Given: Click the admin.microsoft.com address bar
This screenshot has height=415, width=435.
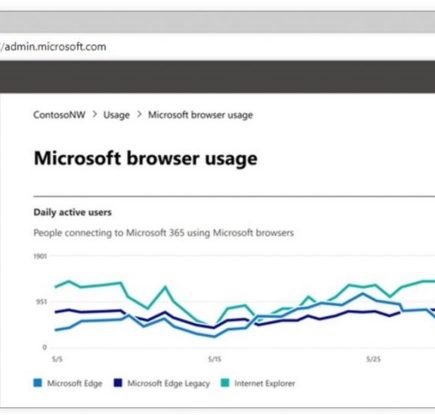Looking at the screenshot, I should 217,47.
